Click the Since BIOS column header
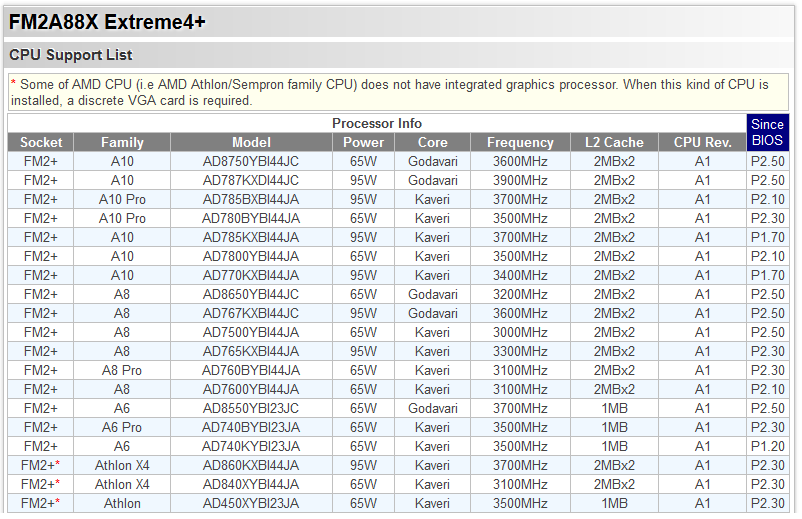 767,132
